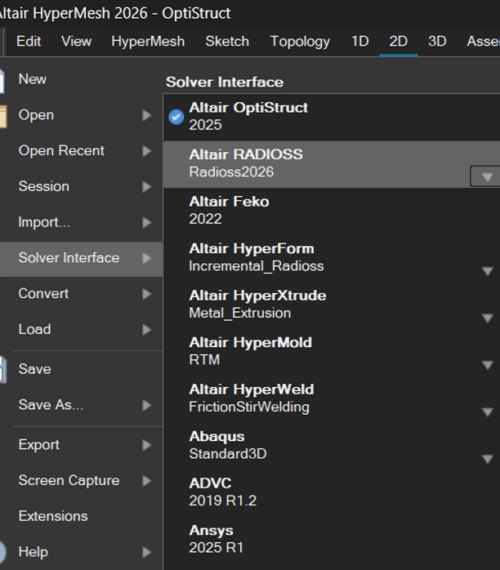Click the Standard3D template text
The image size is (500, 570).
(x=228, y=454)
